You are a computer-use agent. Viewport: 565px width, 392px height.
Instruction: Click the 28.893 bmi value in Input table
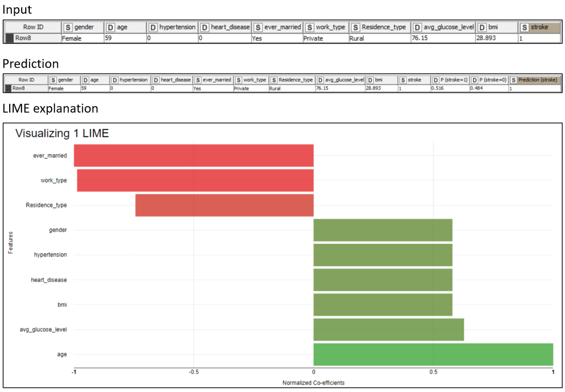[497, 38]
